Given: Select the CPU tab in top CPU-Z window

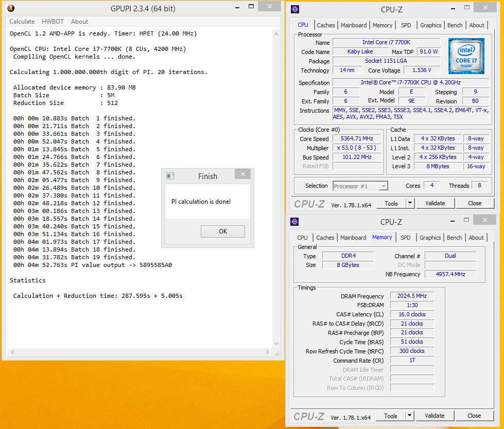Looking at the screenshot, I should coord(303,25).
